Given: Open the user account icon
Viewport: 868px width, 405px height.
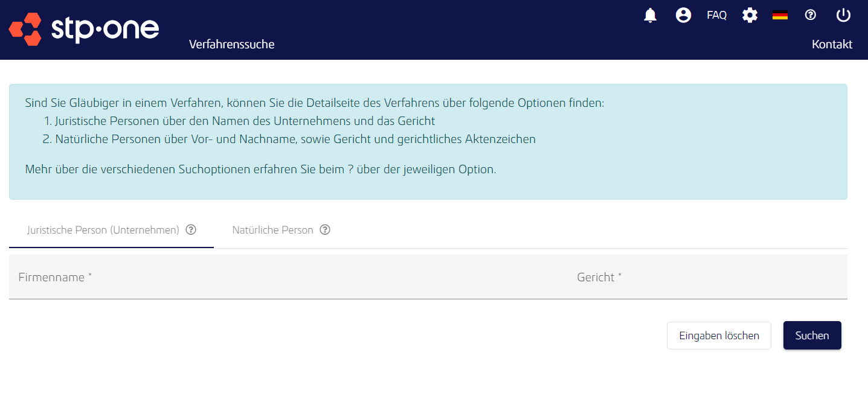Looking at the screenshot, I should [x=683, y=15].
